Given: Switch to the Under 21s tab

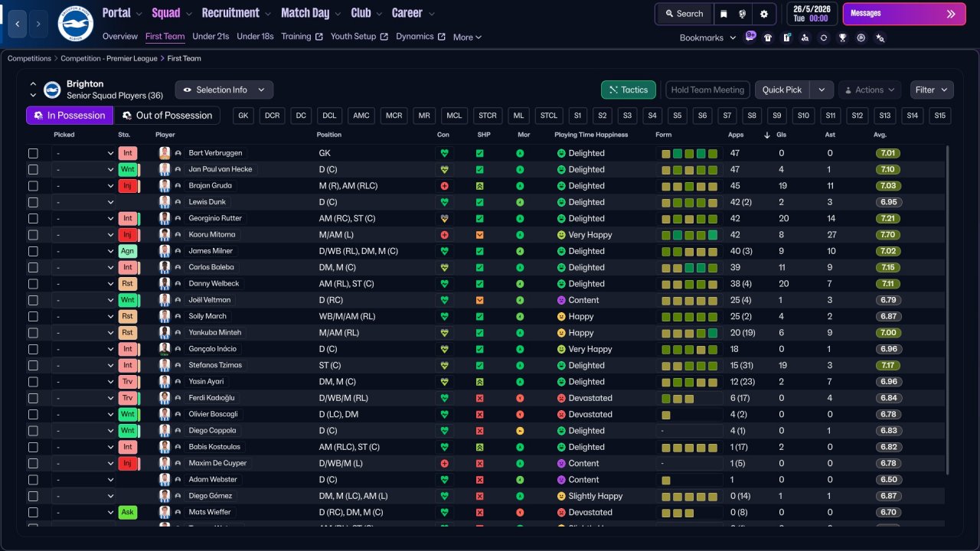Looking at the screenshot, I should click(211, 36).
